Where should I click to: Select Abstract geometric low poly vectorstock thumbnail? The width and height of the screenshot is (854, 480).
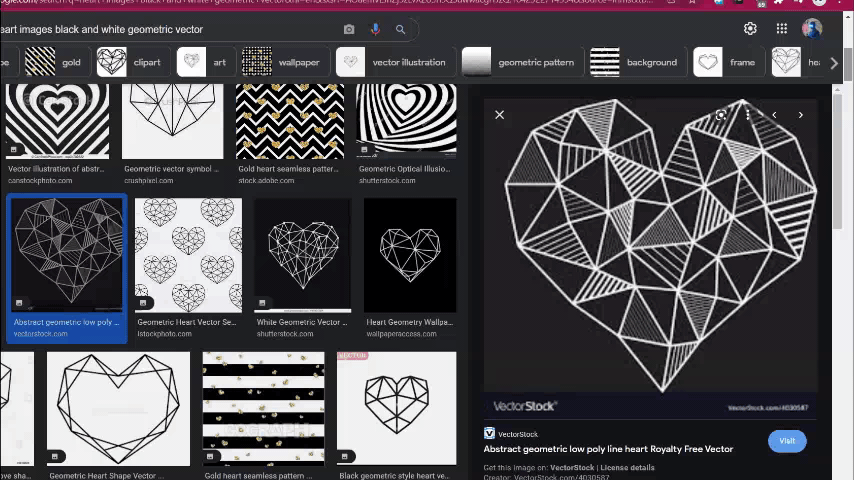67,254
